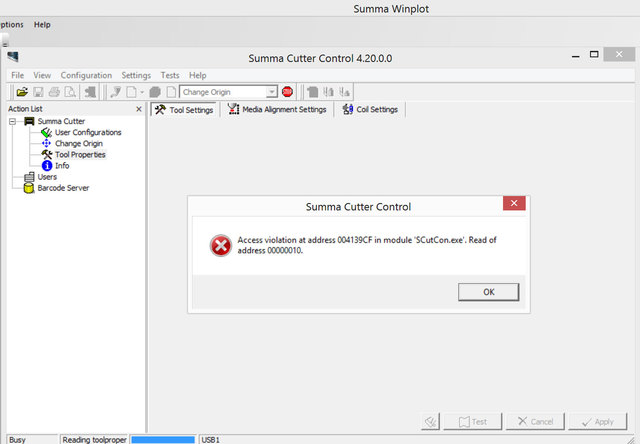The height and width of the screenshot is (444, 640).
Task: Click the Print toolbar icon
Action: [x=54, y=92]
